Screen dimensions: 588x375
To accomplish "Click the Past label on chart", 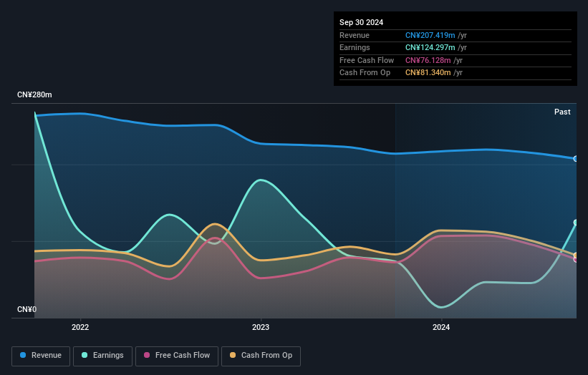I will [x=562, y=112].
